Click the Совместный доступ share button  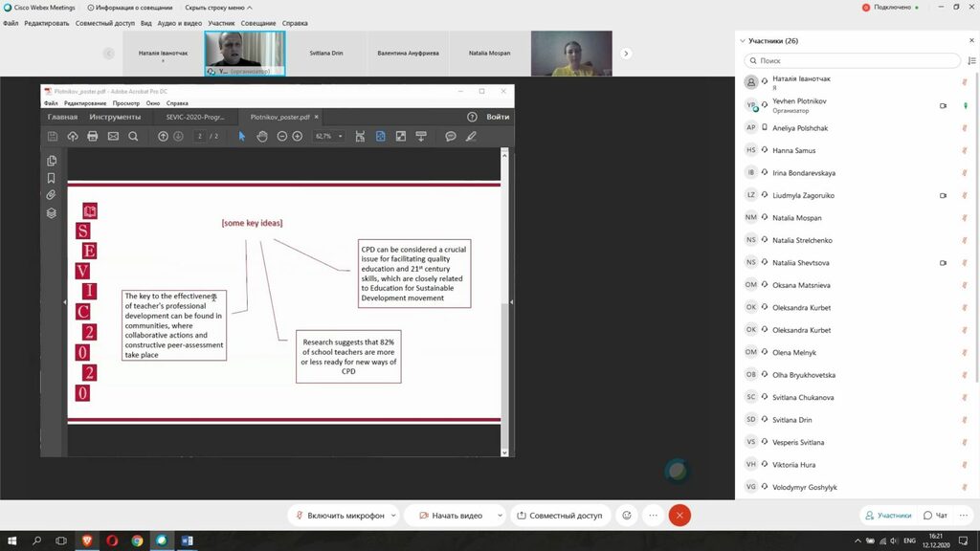click(x=560, y=516)
